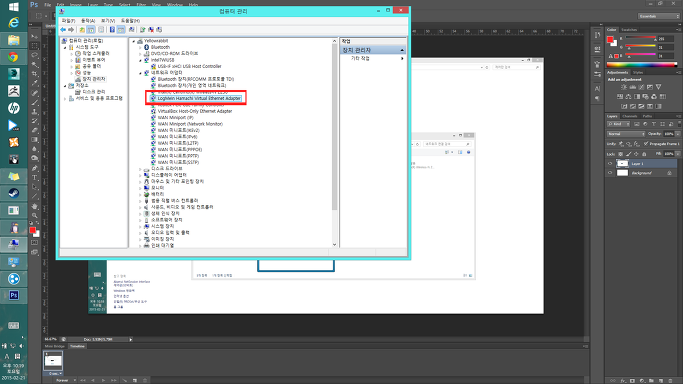Open the 동작(A) menu
Screen dimensions: 683x384
coord(88,20)
